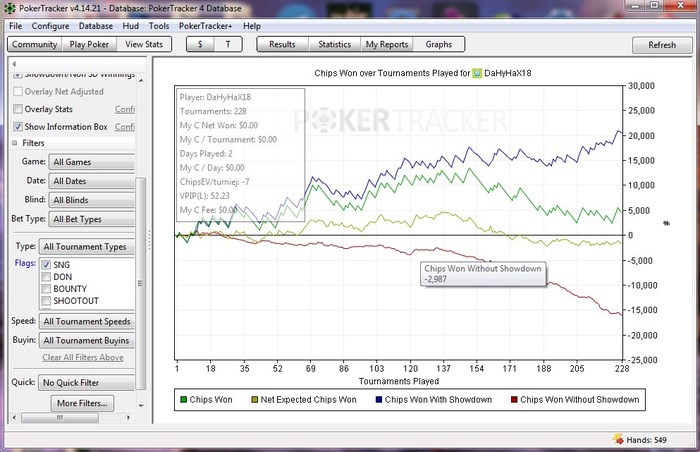Click the Configure link beside Overlay Stats
The image size is (700, 452).
(125, 109)
